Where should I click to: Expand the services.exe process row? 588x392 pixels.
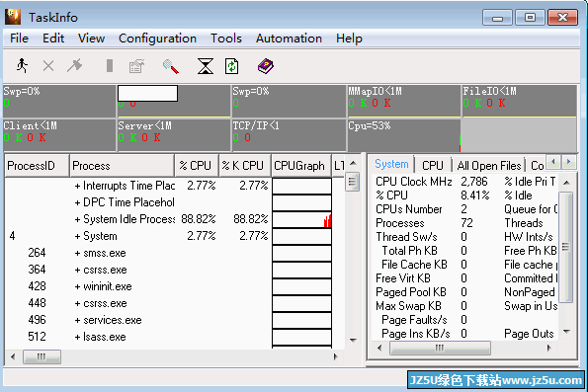(x=77, y=321)
